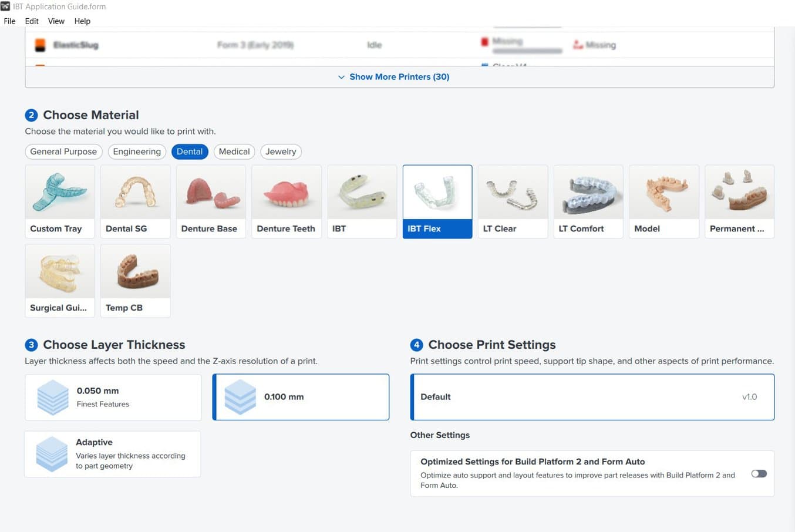This screenshot has width=795, height=532.
Task: Pick the Temp CB material
Action: click(135, 280)
